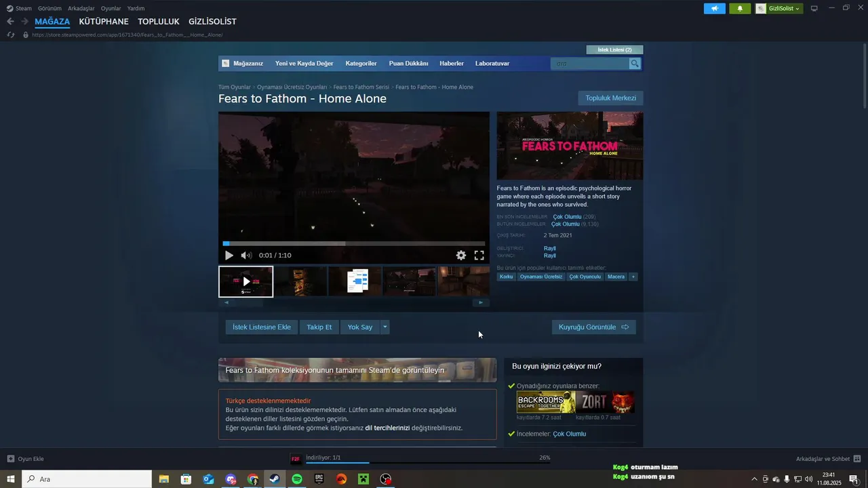Go back with the left arrow
The height and width of the screenshot is (488, 868).
click(x=10, y=22)
